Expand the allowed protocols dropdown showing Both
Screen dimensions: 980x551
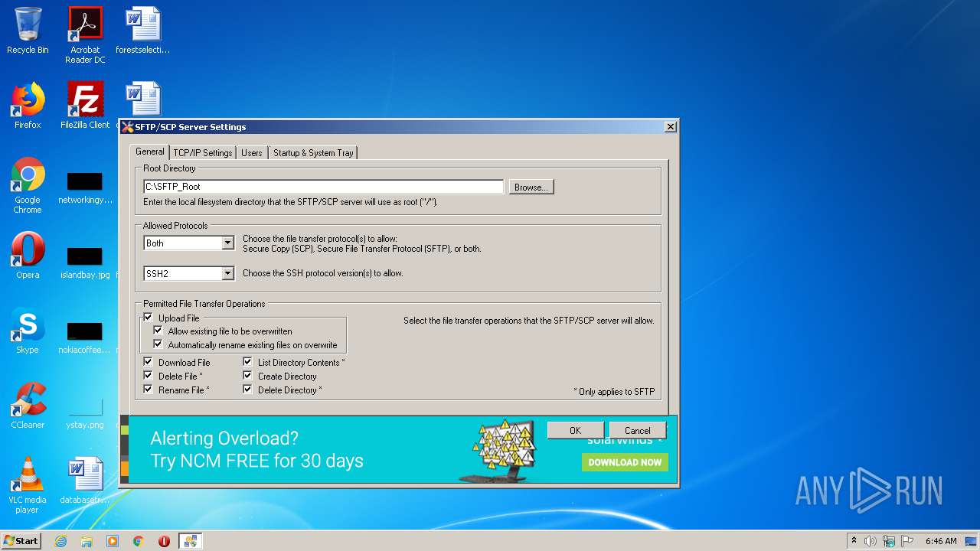[227, 243]
